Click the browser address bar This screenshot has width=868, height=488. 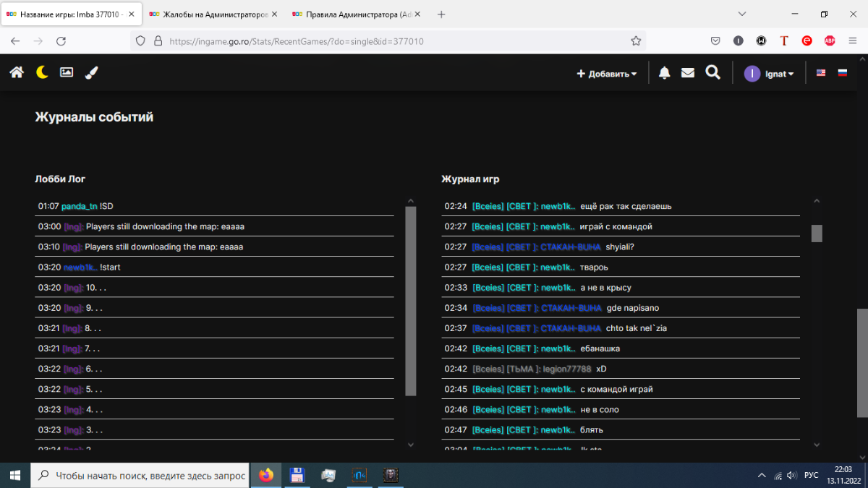[x=391, y=41]
